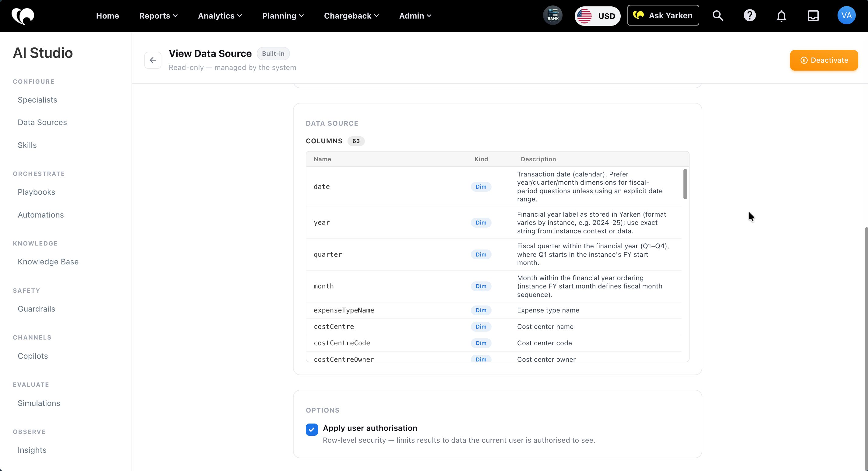
Task: Click the View Data Source title
Action: coord(210,54)
